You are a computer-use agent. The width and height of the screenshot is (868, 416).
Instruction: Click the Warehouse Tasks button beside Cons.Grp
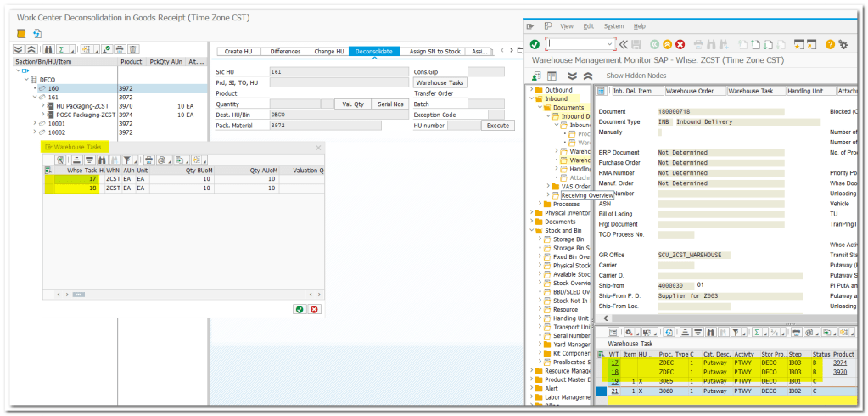(x=440, y=82)
